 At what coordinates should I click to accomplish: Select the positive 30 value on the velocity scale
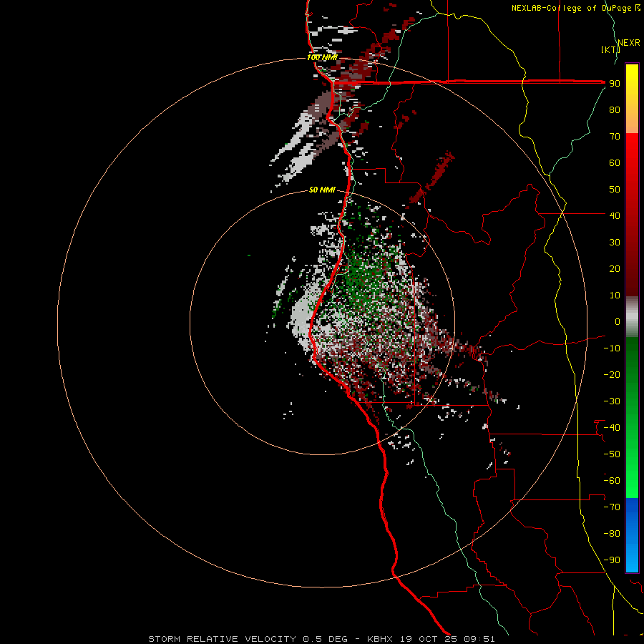point(615,243)
